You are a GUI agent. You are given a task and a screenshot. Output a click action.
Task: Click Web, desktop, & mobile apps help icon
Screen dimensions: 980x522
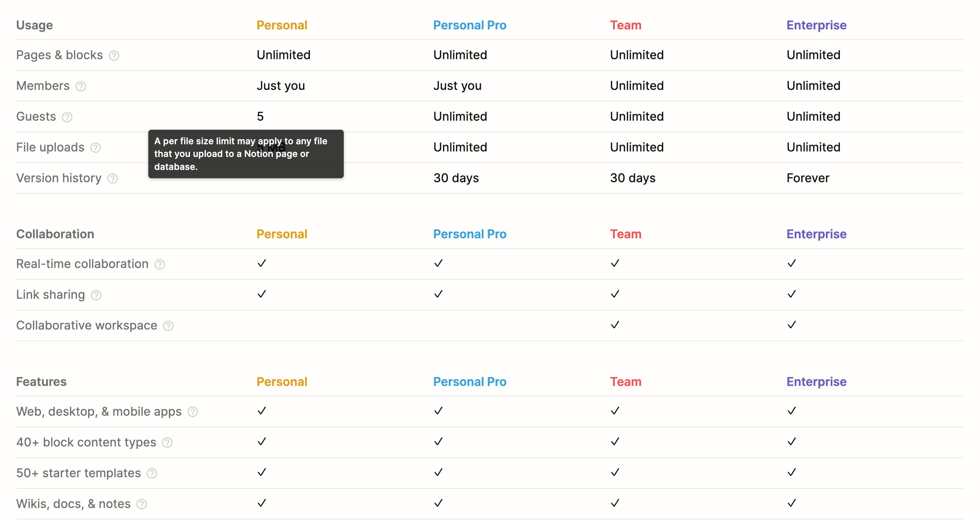tap(193, 412)
